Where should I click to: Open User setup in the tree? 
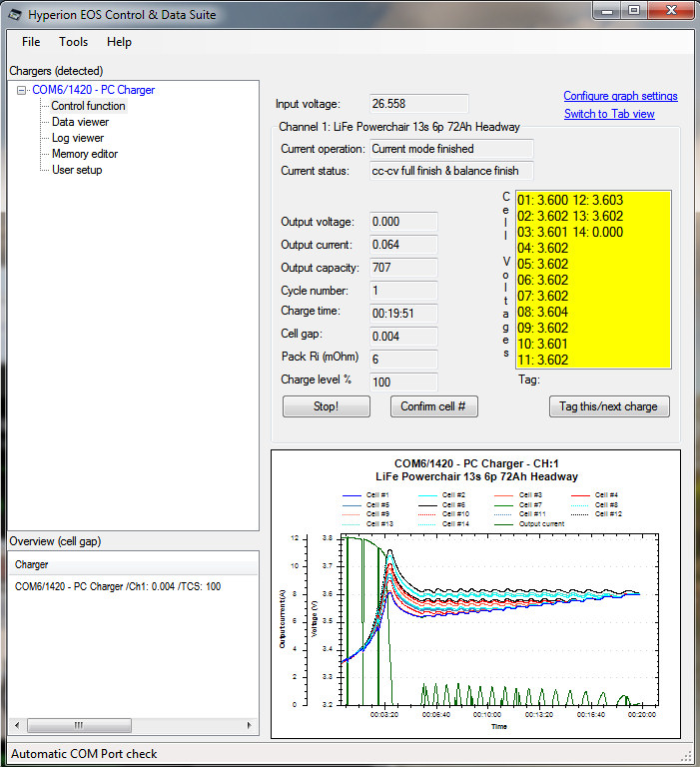coord(77,170)
